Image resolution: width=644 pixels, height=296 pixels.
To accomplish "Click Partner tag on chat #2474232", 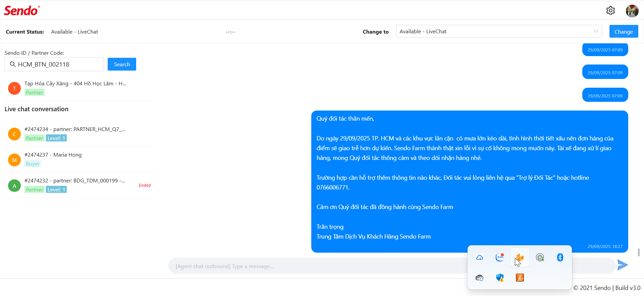I will 35,189.
